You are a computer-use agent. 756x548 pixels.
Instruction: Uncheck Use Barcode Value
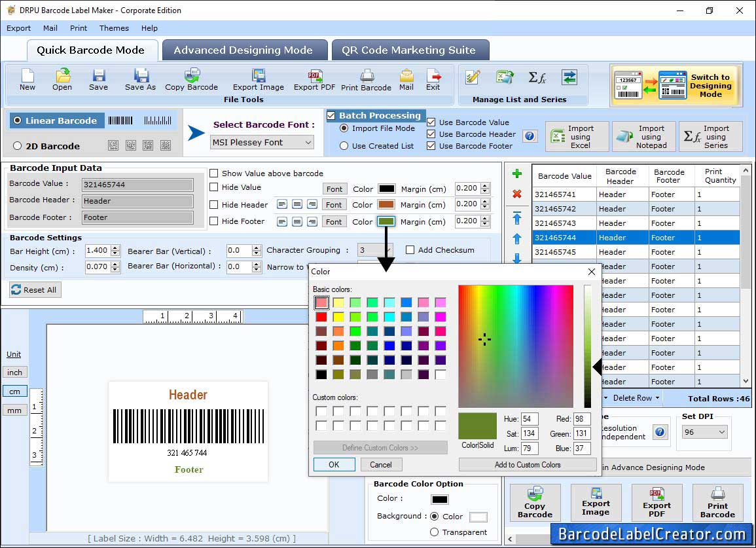[x=431, y=122]
